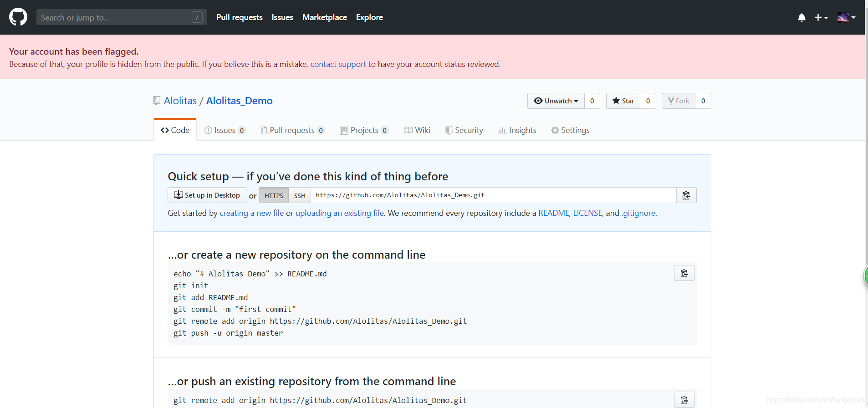This screenshot has height=408, width=868.
Task: Expand the Unwatch dropdown
Action: pyautogui.click(x=556, y=101)
